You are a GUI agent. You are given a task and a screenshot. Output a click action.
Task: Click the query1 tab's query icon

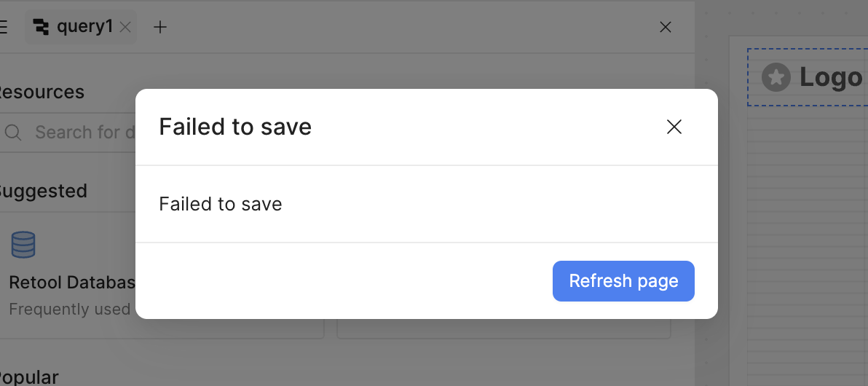tap(42, 28)
